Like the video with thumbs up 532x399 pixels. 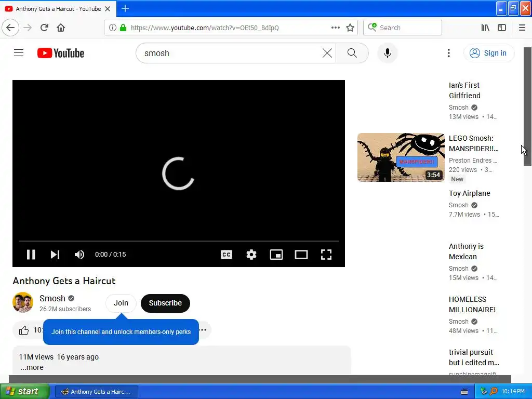pyautogui.click(x=24, y=330)
